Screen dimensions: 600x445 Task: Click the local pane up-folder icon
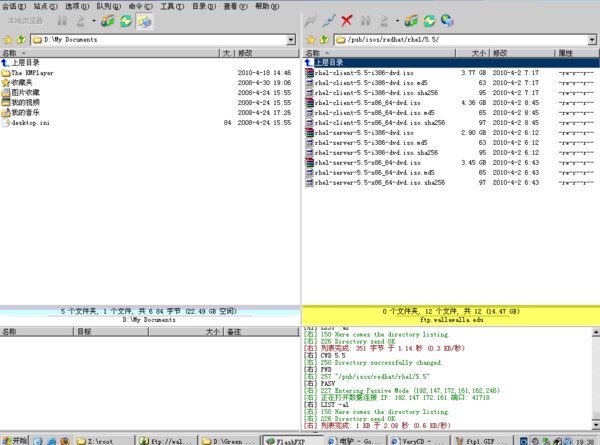(x=20, y=39)
